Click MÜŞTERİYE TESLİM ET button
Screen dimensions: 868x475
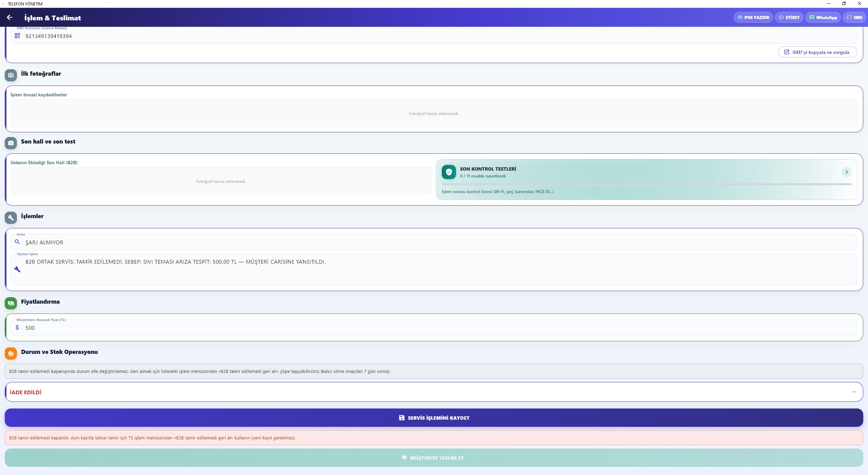point(434,458)
